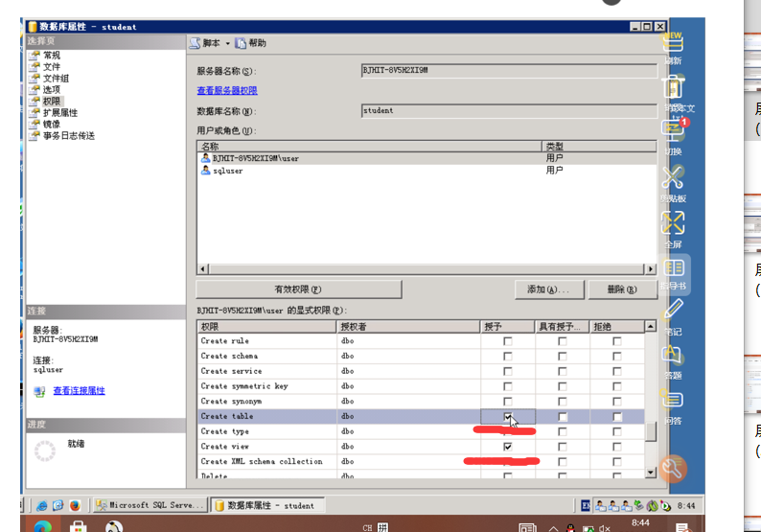The width and height of the screenshot is (761, 532).
Task: Select the 镜像 page
Action: 52,125
